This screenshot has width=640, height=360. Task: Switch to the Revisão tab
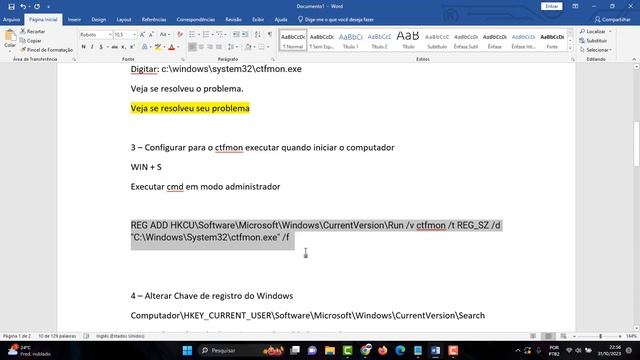point(233,20)
